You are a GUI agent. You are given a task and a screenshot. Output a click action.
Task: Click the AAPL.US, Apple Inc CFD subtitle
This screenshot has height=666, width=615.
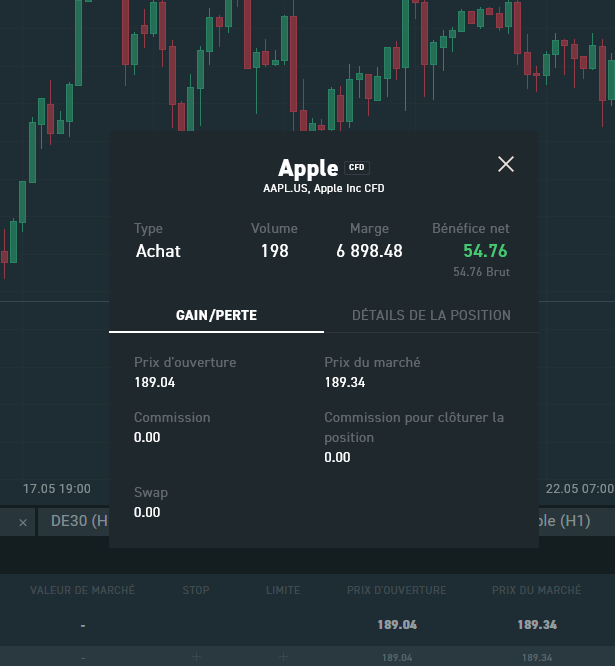pyautogui.click(x=324, y=188)
